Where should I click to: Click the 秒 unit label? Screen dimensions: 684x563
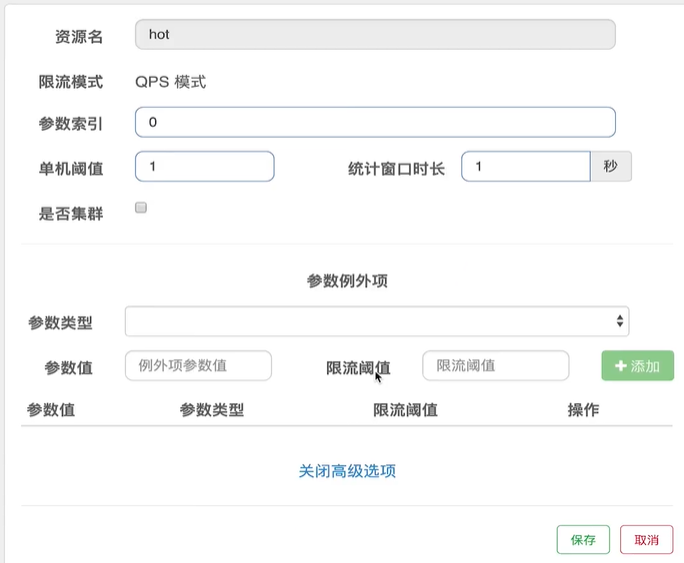point(611,167)
